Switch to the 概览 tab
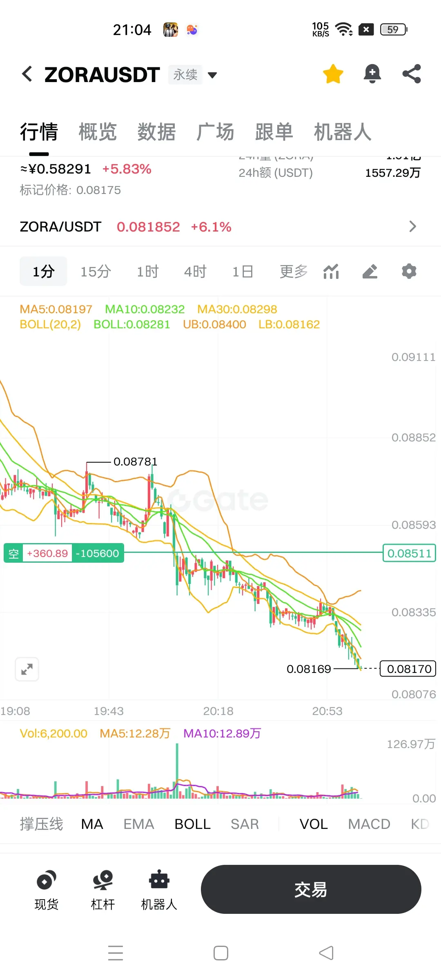 click(x=98, y=132)
